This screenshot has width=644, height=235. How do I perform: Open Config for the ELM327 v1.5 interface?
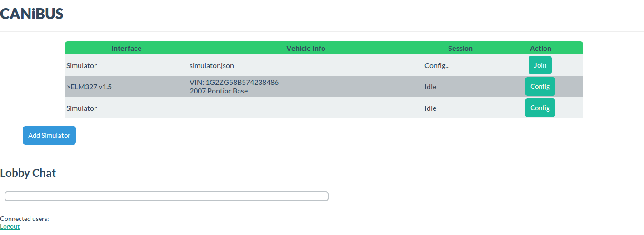540,87
